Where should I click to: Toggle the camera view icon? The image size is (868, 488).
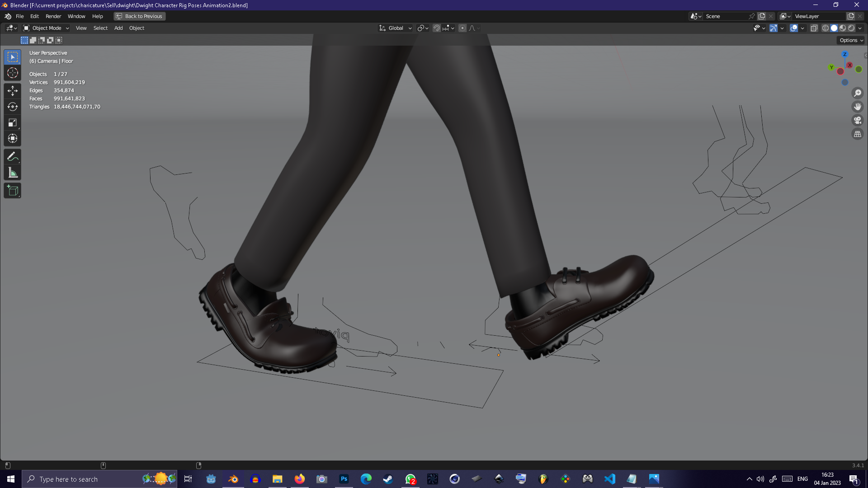coord(858,120)
